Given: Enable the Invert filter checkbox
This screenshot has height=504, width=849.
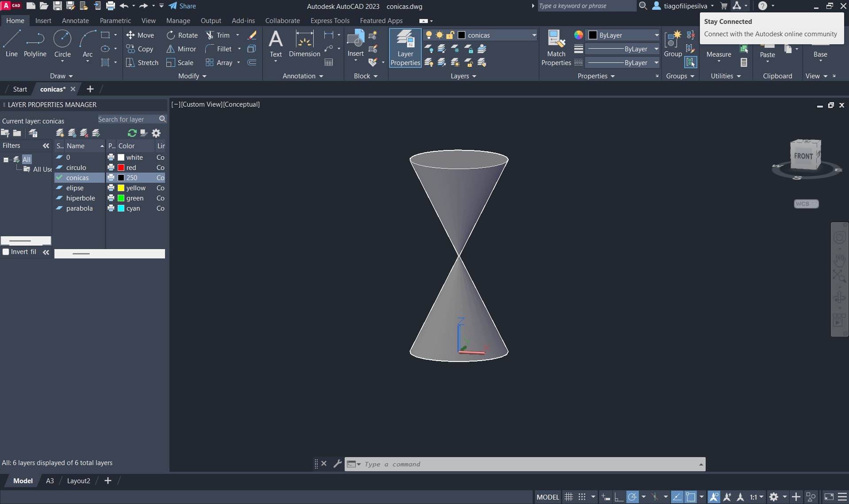Looking at the screenshot, I should click(x=6, y=252).
